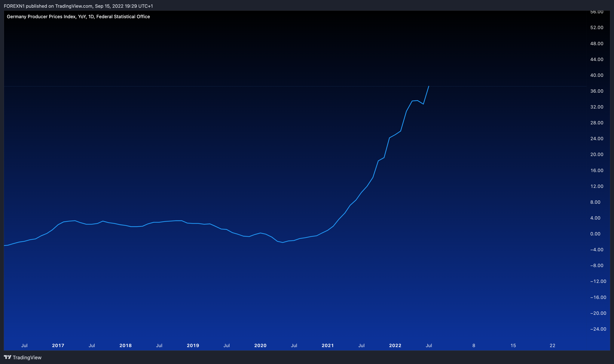Click the −12.00 price axis label

(x=598, y=281)
